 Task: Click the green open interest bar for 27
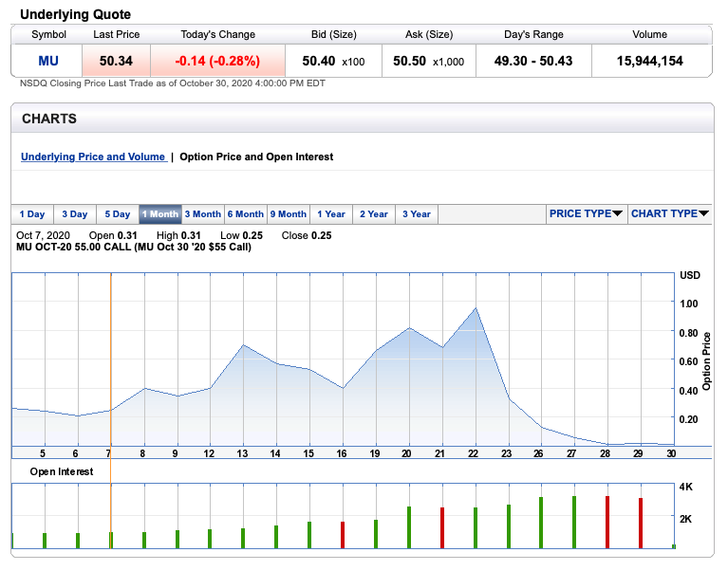click(574, 523)
